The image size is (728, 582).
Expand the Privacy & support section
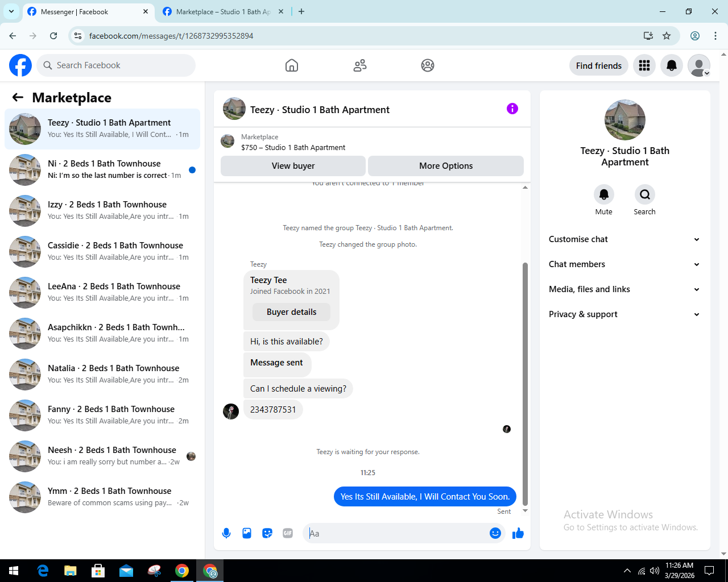(x=624, y=314)
